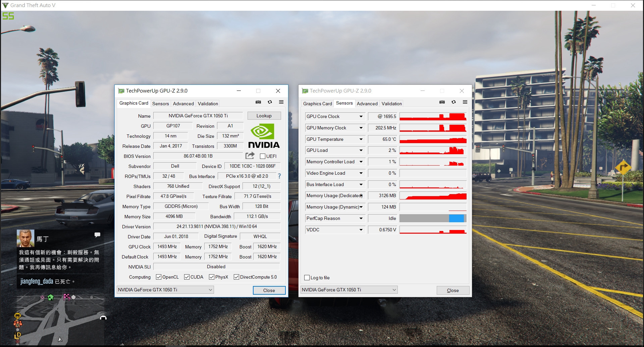Click the refresh icon in left GPU-Z window
Viewport: 644px width, 347px height.
click(270, 102)
